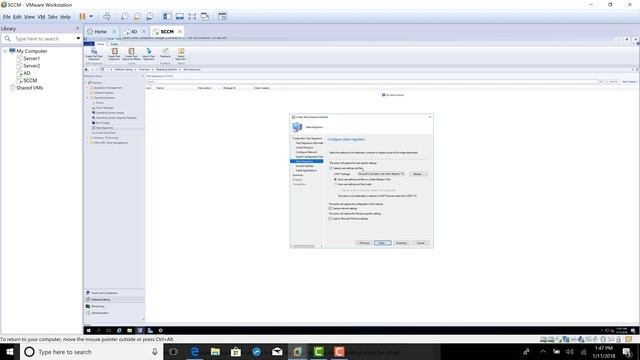The width and height of the screenshot is (640, 360).
Task: Take a snapshot with the snapshot toolbar icon
Action: coord(124,17)
